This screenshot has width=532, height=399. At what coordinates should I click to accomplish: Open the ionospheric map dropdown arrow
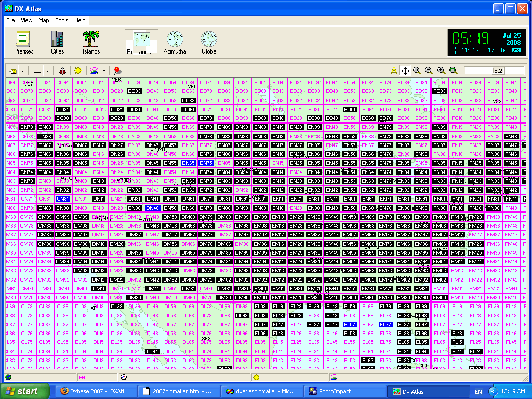point(104,71)
